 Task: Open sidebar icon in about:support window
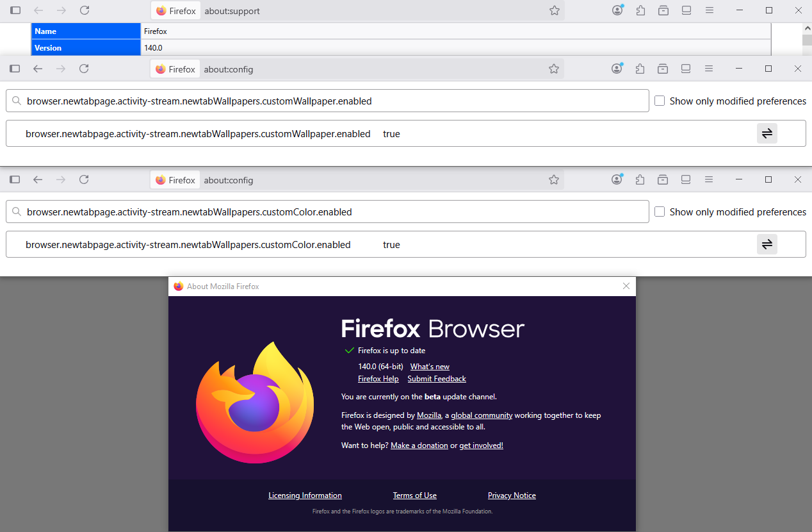(x=15, y=10)
